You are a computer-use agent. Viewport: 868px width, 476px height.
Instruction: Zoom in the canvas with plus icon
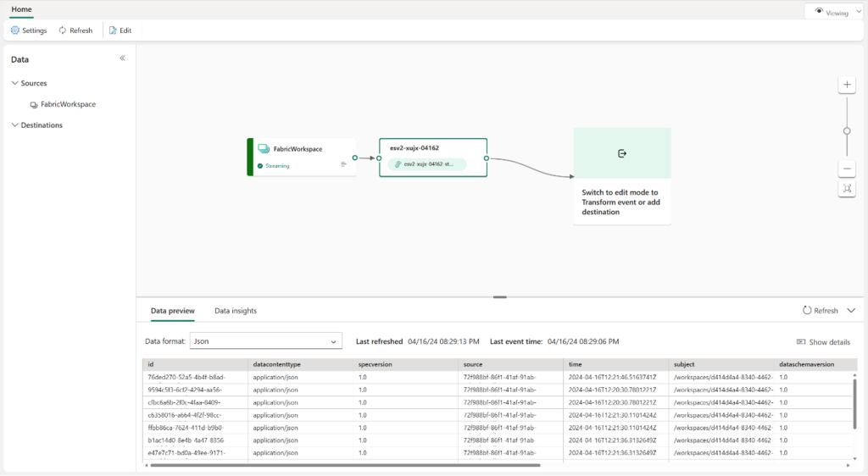847,85
